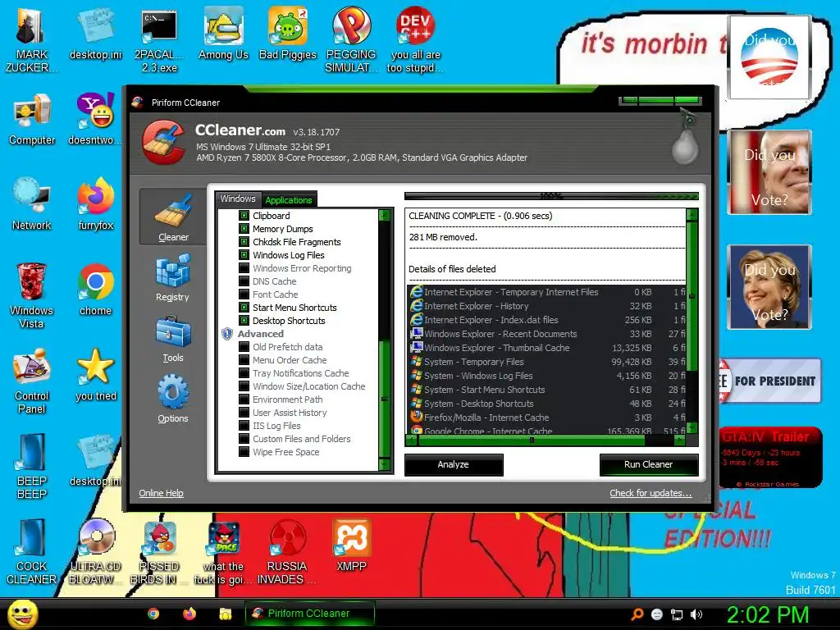This screenshot has height=630, width=840.
Task: Click the GTA:IV Trailer countdown gadget
Action: coord(770,457)
